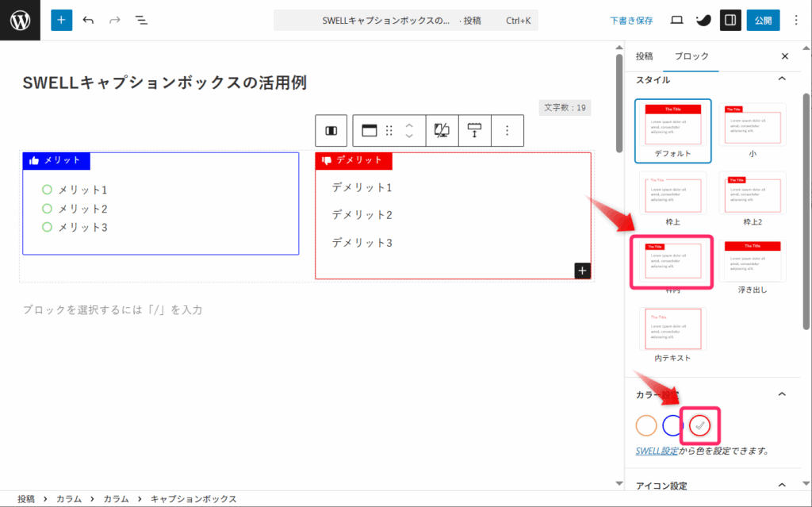Viewport: 812px width, 507px height.
Task: Click the editor scroll down arrow
Action: [x=619, y=483]
